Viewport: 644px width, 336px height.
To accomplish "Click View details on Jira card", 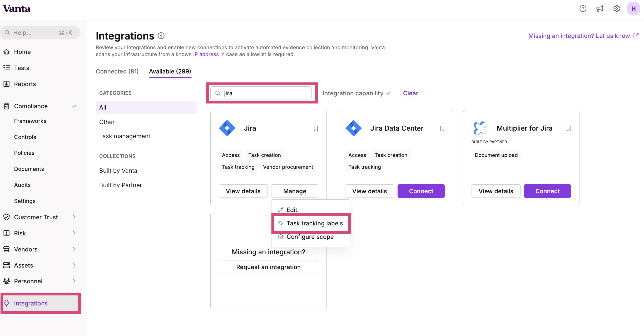I will 243,191.
